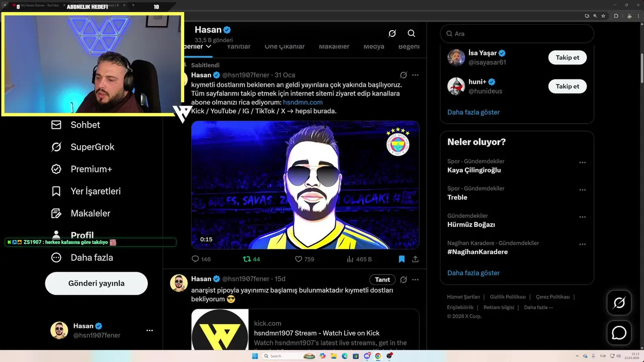Click the search icon in the profile header
644x362 pixels.
(411, 34)
